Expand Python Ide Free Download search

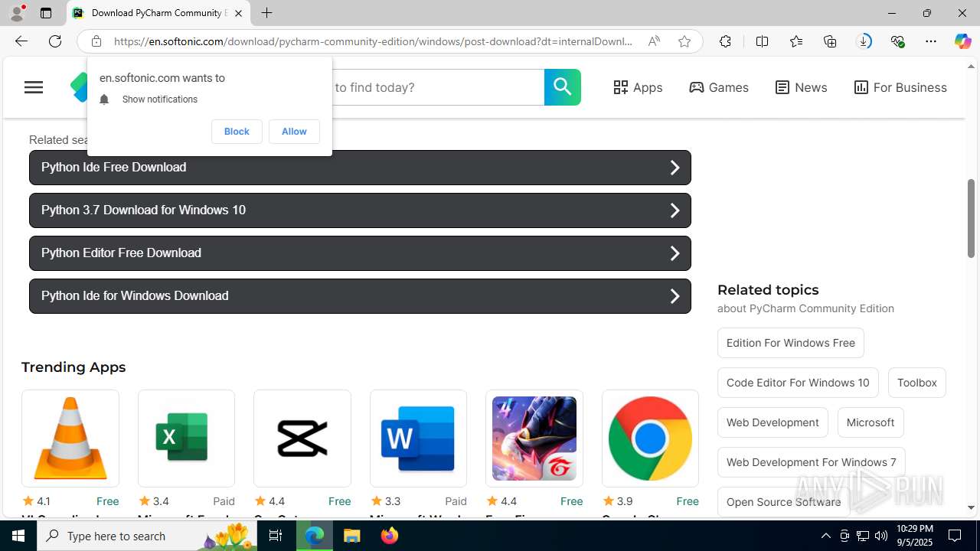(360, 168)
